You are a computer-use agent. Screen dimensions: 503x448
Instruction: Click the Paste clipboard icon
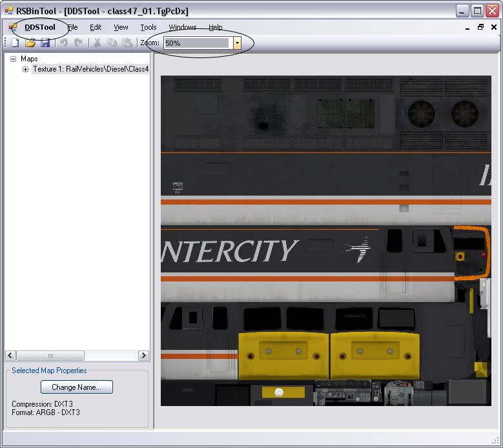127,43
